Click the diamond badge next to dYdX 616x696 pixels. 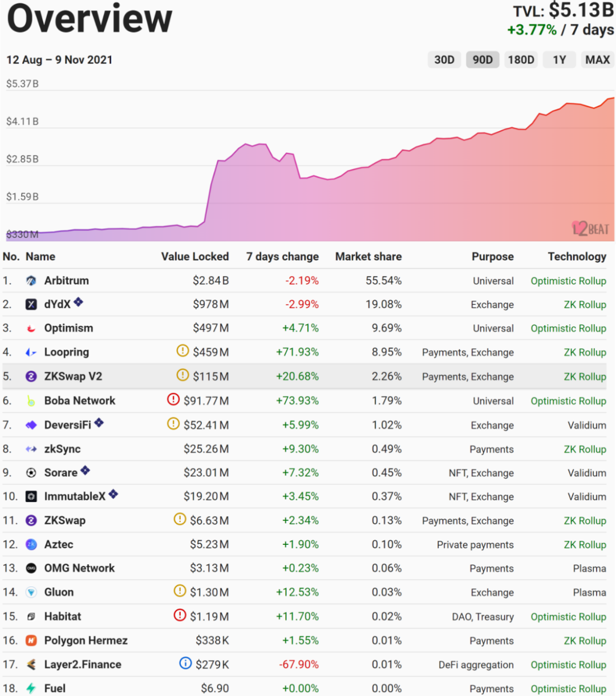78,302
